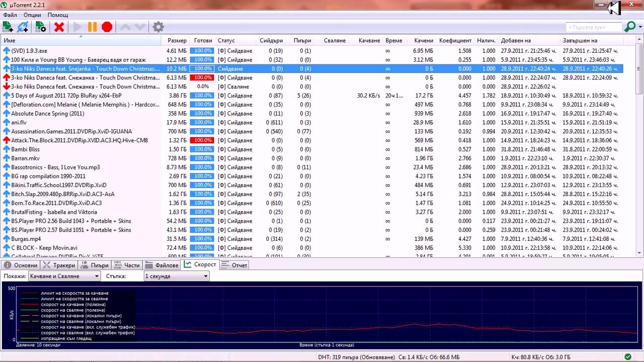Image resolution: width=644 pixels, height=362 pixels.
Task: Click the green checkmark status bar icon
Action: (x=628, y=357)
